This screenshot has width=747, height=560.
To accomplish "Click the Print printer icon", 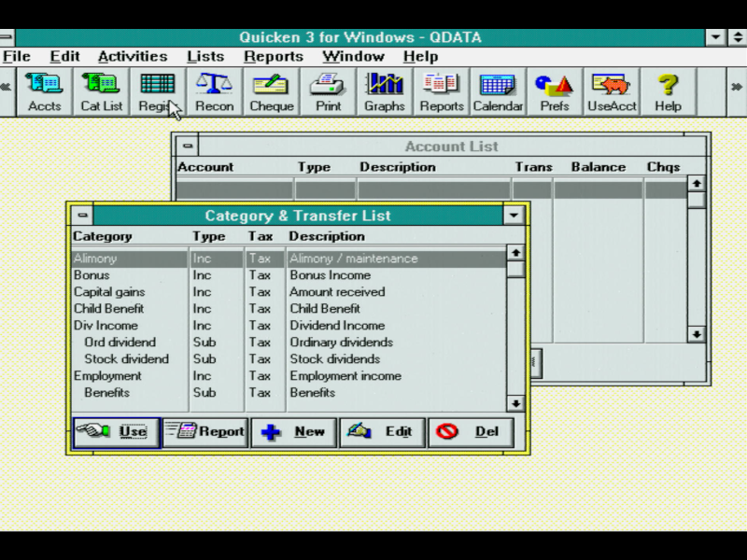I will pyautogui.click(x=328, y=91).
